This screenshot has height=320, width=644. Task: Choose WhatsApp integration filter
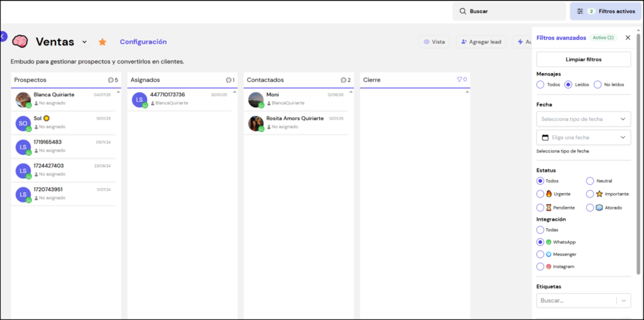(540, 242)
